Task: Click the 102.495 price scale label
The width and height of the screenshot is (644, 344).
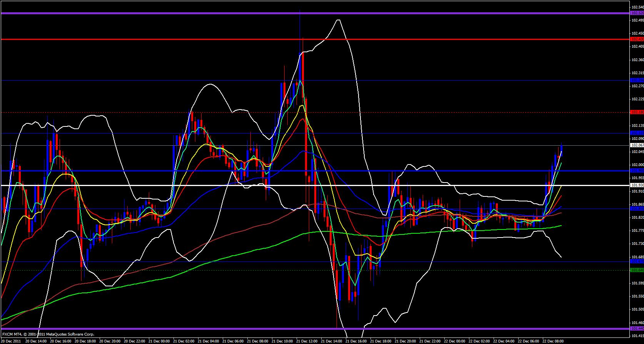Action: coord(637,20)
